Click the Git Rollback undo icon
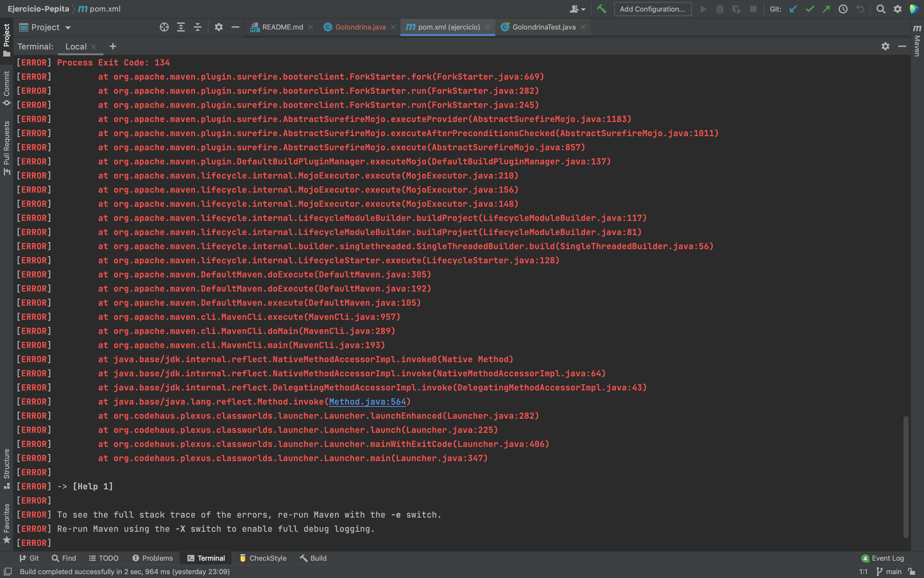924x578 pixels. [860, 9]
